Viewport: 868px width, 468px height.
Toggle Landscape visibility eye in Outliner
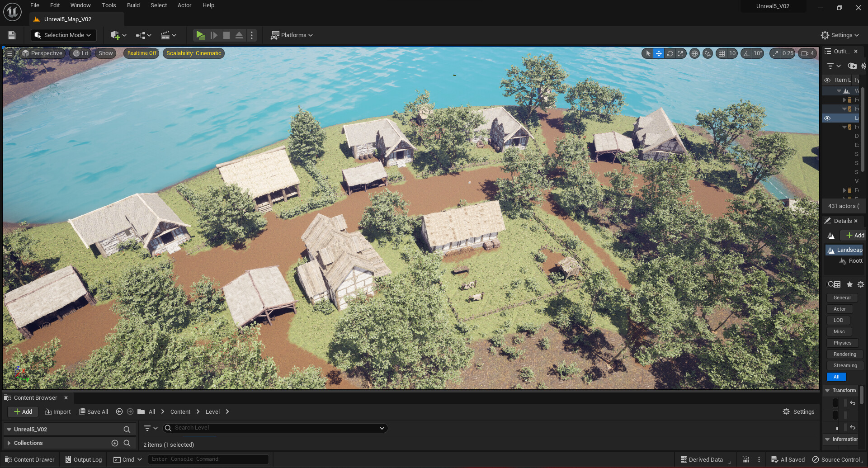point(827,118)
